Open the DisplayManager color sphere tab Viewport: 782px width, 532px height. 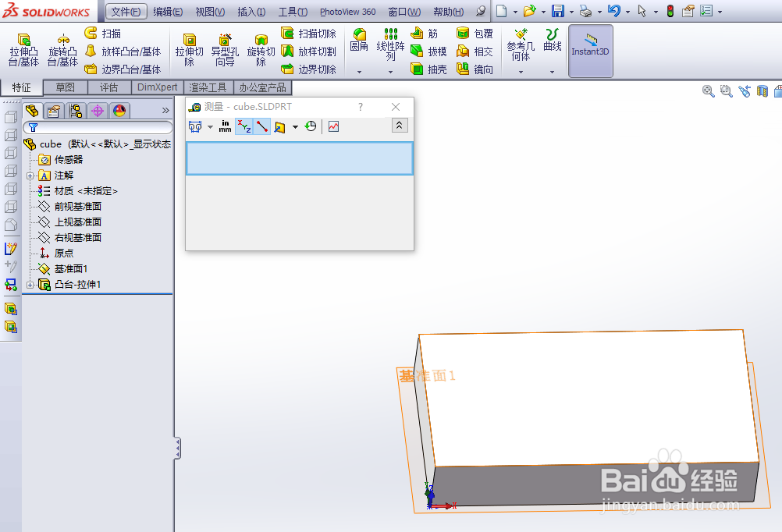tap(119, 111)
